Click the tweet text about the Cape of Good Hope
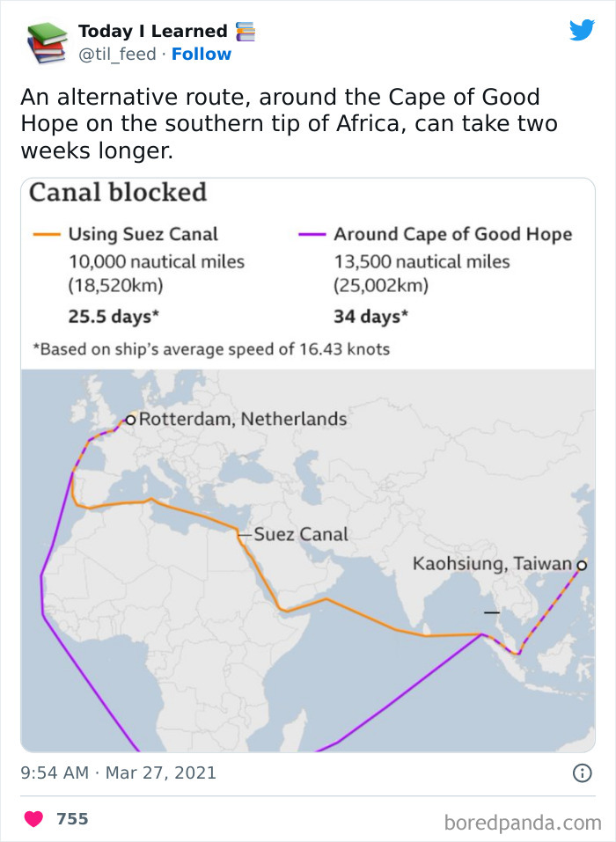Viewport: 616px width, 842px height. tap(289, 124)
